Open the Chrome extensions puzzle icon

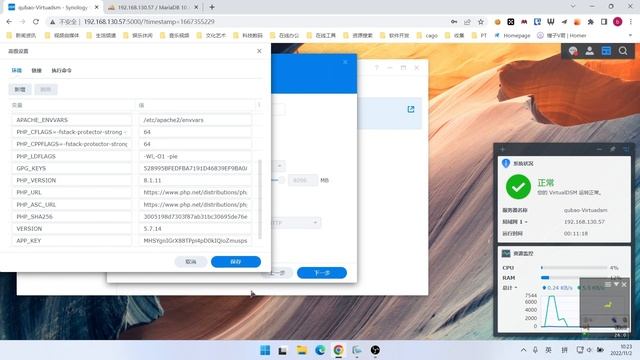(591, 22)
